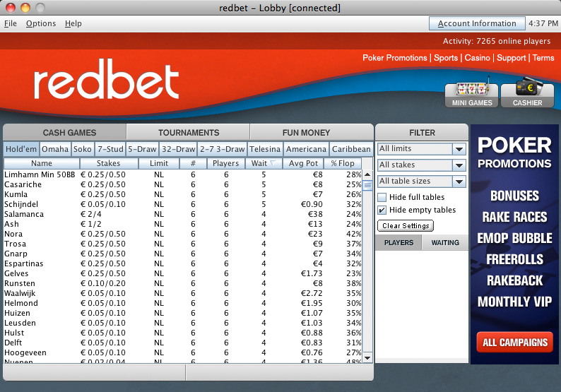Click the redbet logo

pyautogui.click(x=106, y=79)
